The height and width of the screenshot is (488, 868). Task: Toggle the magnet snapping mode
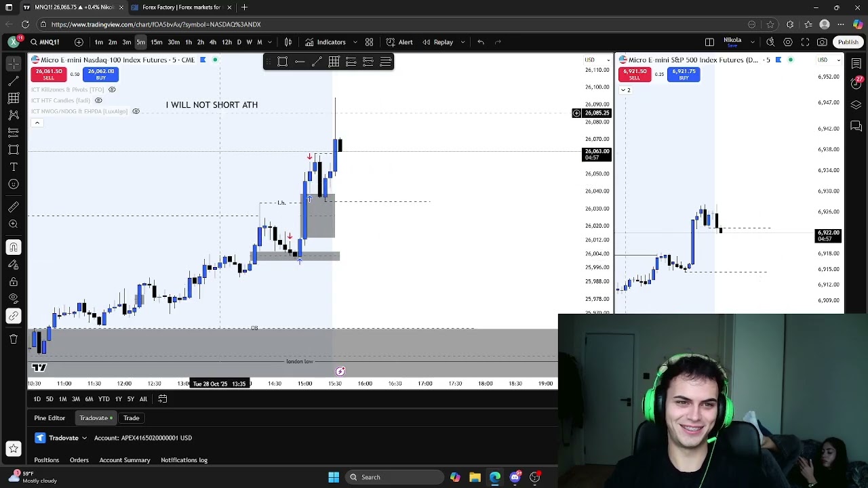(14, 247)
